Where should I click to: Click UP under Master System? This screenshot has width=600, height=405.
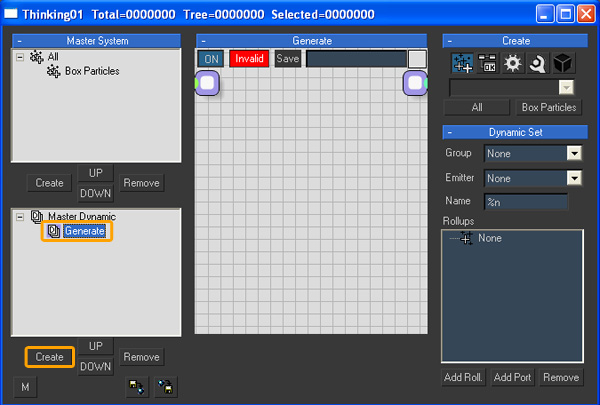(96, 173)
